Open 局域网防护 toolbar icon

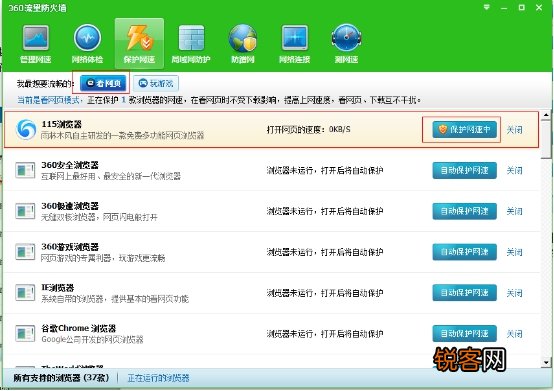[x=191, y=44]
